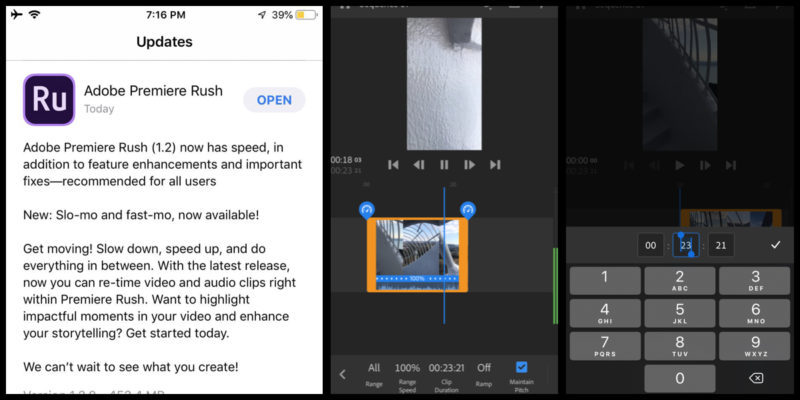The height and width of the screenshot is (400, 800).
Task: Tap keypad digit 2 ABC
Action: pos(680,280)
